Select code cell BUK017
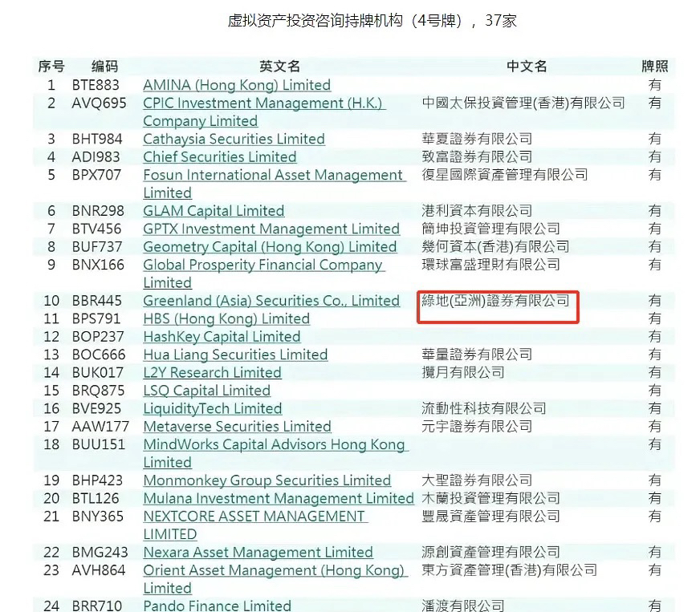 tap(97, 372)
